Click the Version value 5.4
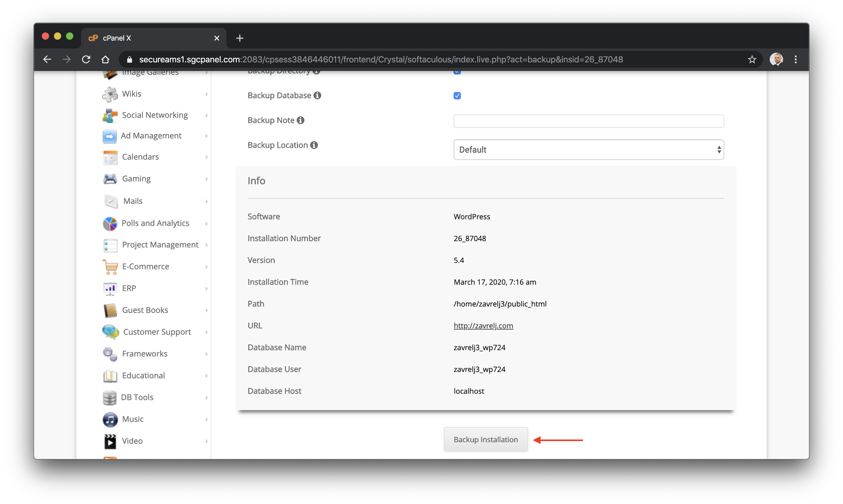 pos(459,260)
